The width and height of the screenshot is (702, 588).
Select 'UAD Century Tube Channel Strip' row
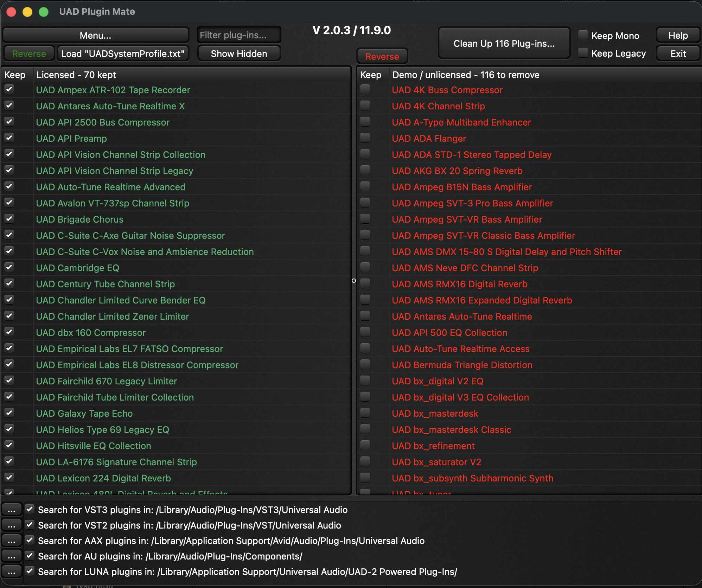176,284
